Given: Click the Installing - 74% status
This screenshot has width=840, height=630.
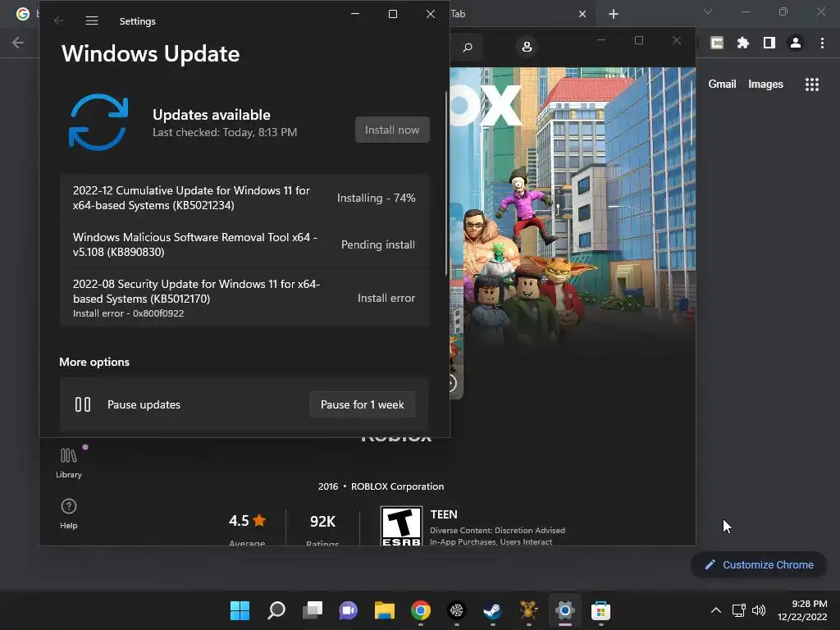Looking at the screenshot, I should [376, 198].
